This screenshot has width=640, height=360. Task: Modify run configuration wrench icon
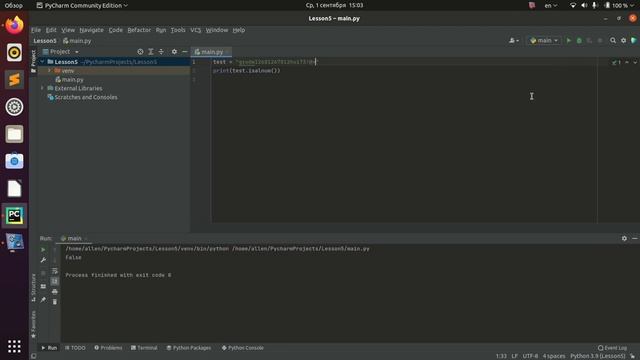[x=43, y=260]
